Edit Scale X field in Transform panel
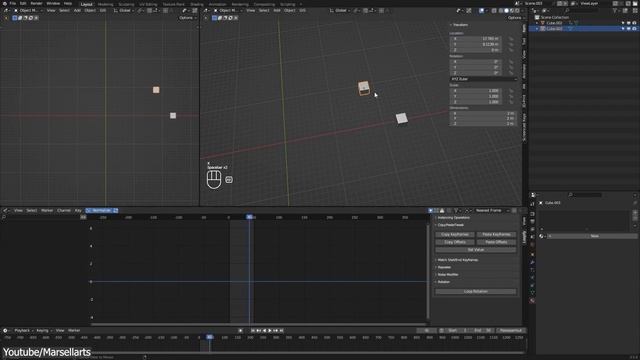Image resolution: width=640 pixels, height=360 pixels. (x=476, y=91)
